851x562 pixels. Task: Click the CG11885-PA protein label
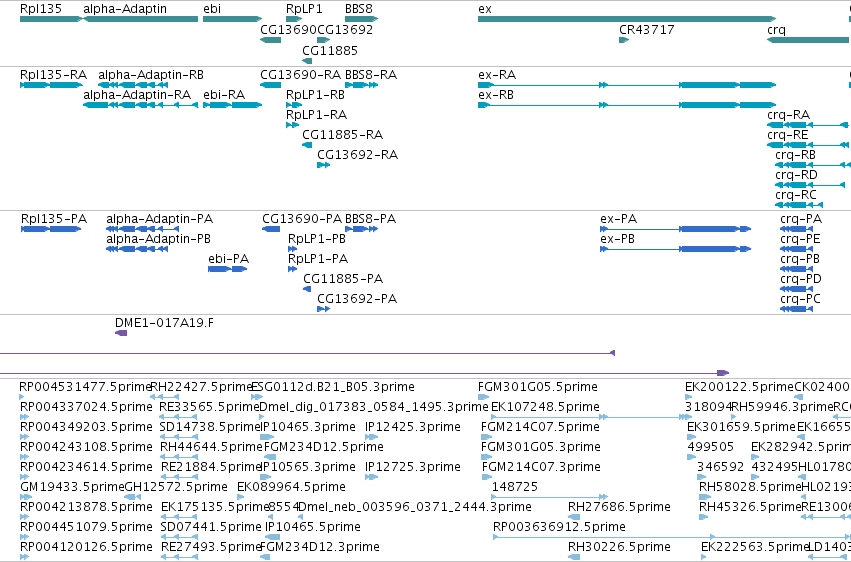point(343,279)
